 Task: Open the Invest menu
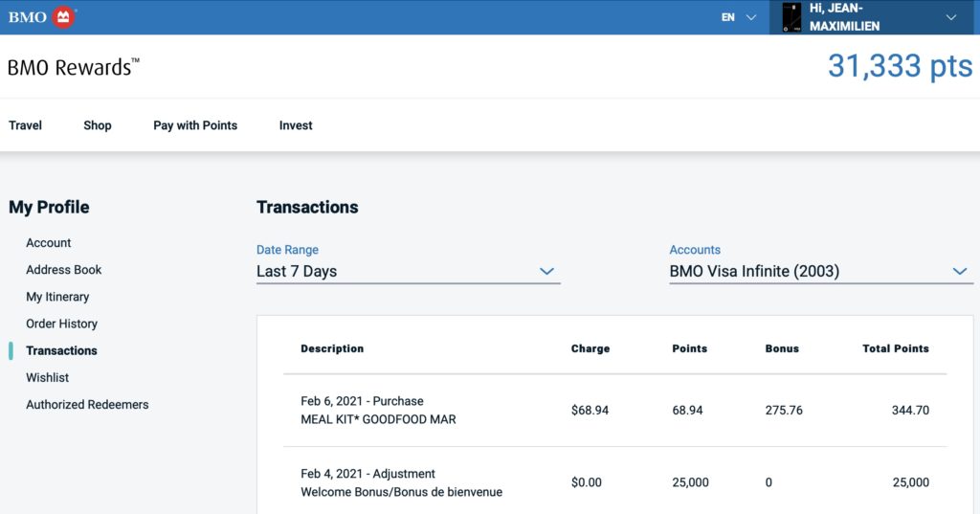(296, 125)
